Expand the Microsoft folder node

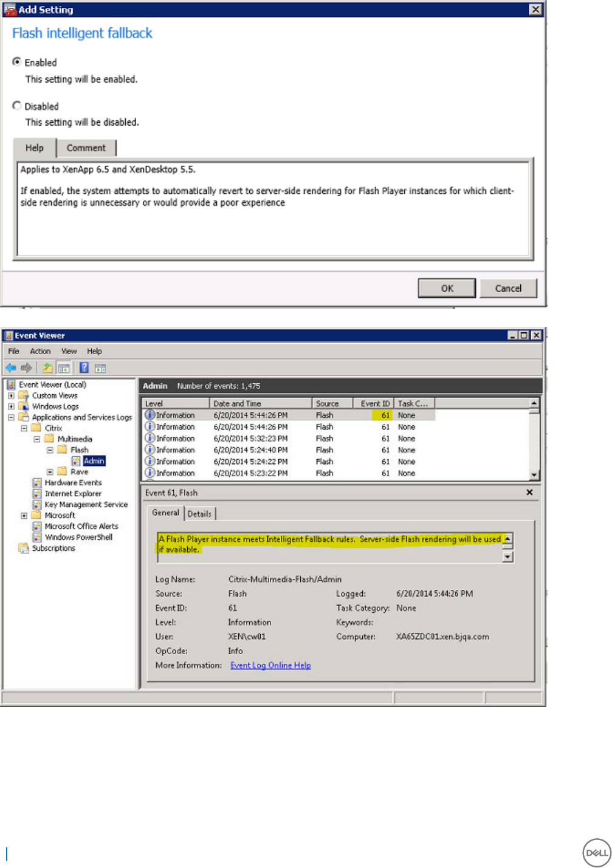pos(24,516)
